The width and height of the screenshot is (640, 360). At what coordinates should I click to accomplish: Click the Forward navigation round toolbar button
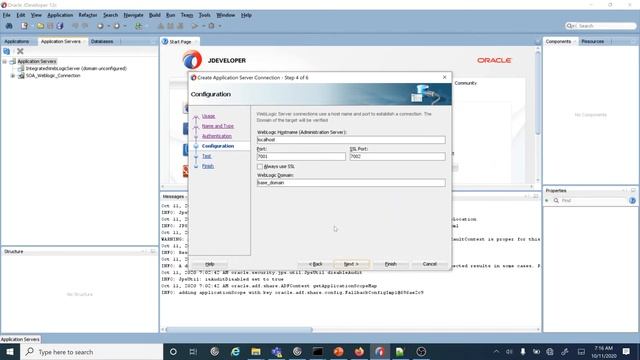[117, 26]
